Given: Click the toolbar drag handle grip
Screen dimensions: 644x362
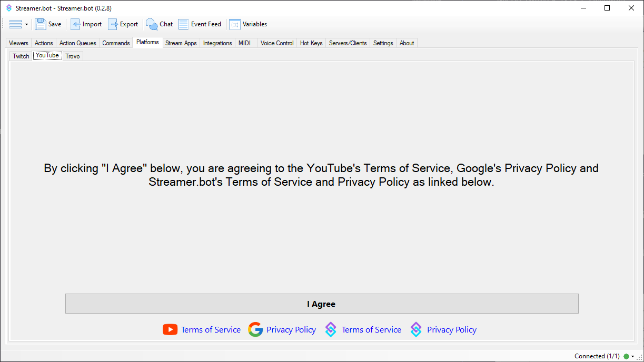Looking at the screenshot, I should [x=4, y=24].
